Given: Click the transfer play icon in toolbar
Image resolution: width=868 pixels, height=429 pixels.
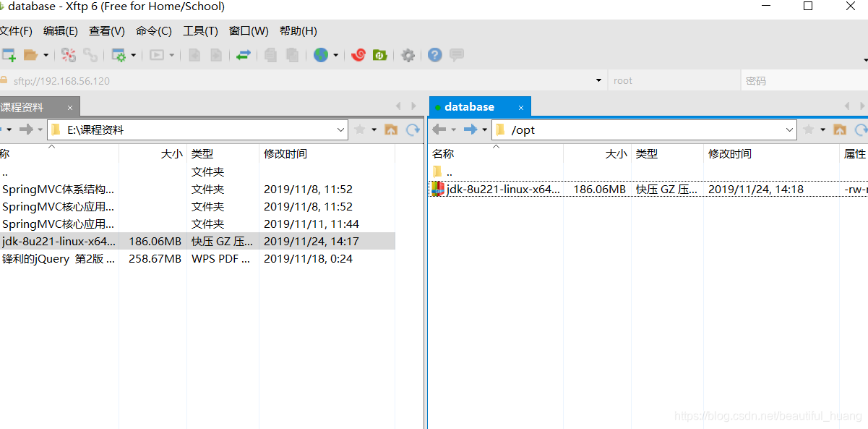Looking at the screenshot, I should (157, 55).
